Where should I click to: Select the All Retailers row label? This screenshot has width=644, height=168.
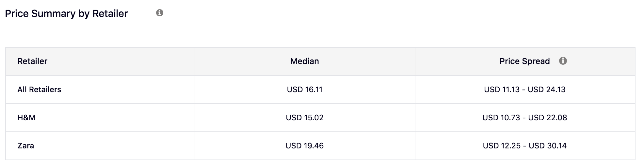[x=39, y=90]
